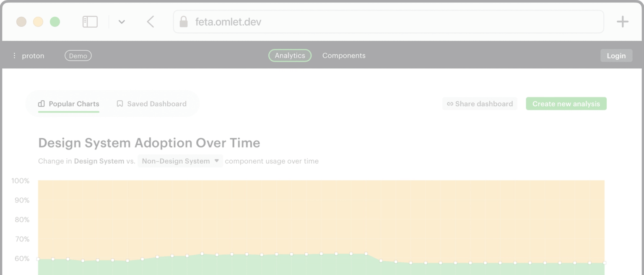Image resolution: width=644 pixels, height=275 pixels.
Task: Click the kebab menu icon beside proton
Action: (14, 55)
